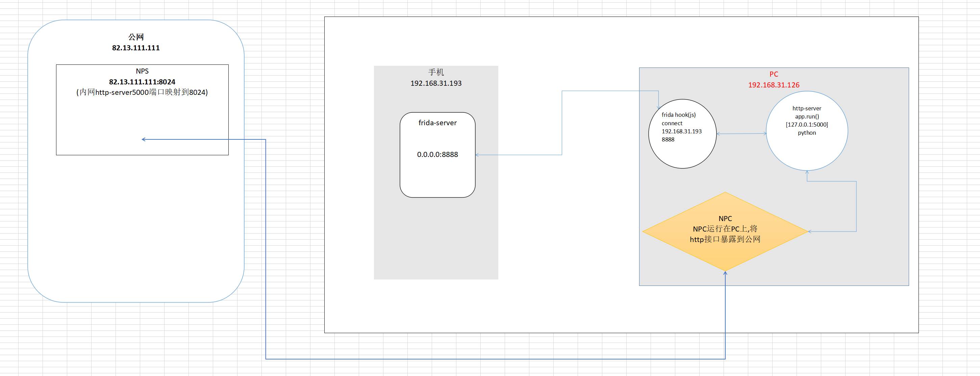Screen dimensions: 980x376
Task: Click the 手机 label above the phone box
Action: pos(436,72)
